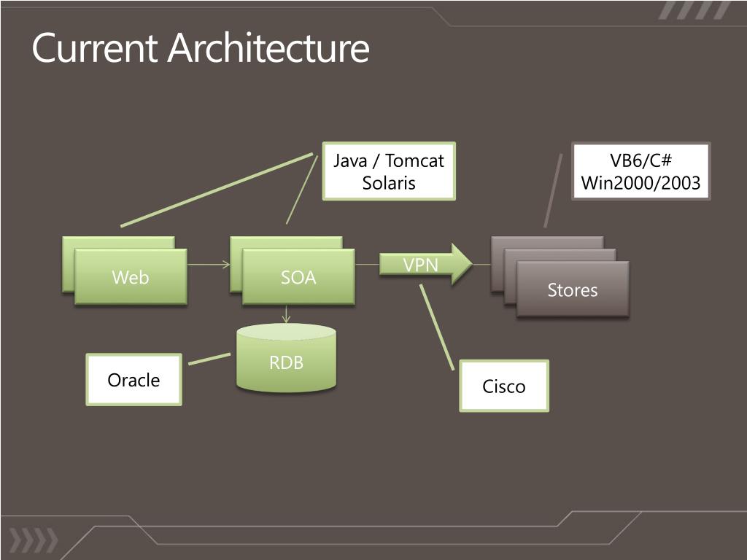This screenshot has height=560, width=747.
Task: Click the VB6/C# Win2000/2003 callout
Action: click(x=640, y=171)
